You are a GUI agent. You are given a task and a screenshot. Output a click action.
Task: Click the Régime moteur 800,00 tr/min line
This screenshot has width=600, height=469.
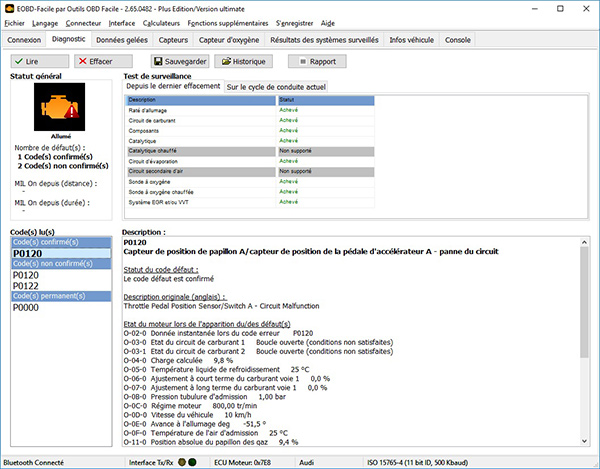point(190,406)
